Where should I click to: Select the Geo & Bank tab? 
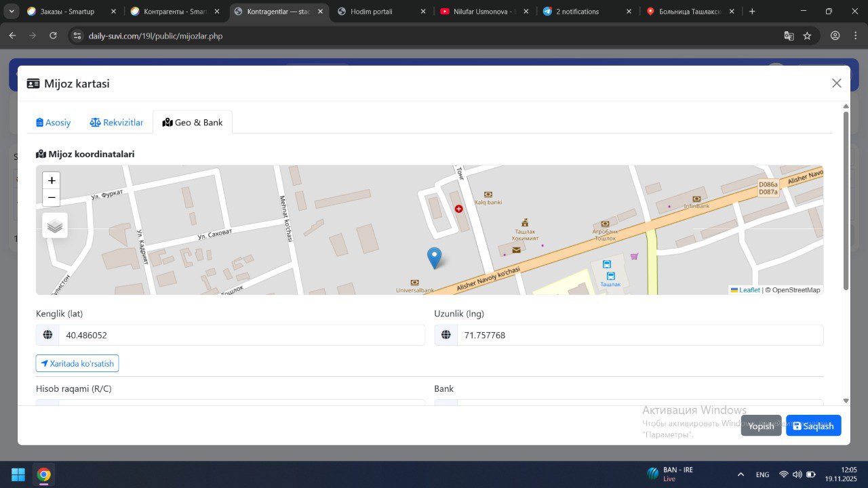click(193, 123)
